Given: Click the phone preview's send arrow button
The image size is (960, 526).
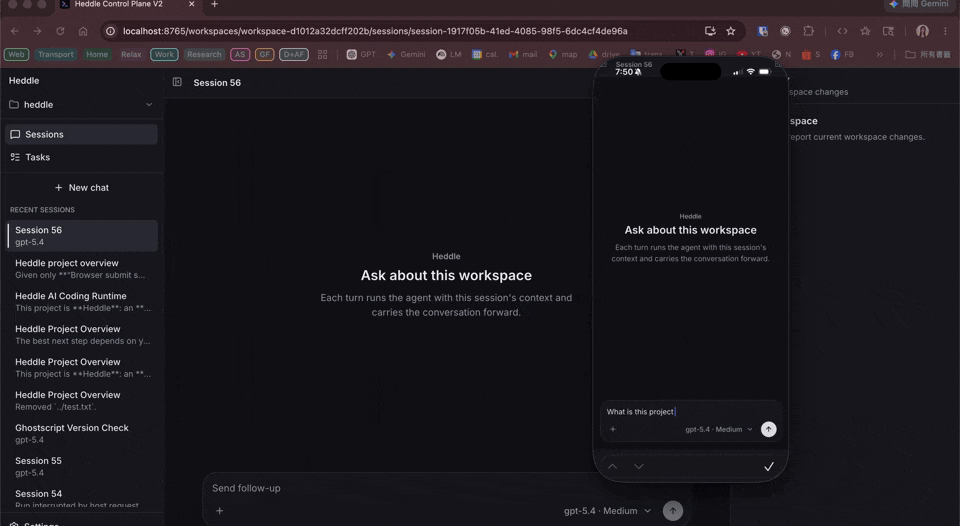Looking at the screenshot, I should 768,429.
